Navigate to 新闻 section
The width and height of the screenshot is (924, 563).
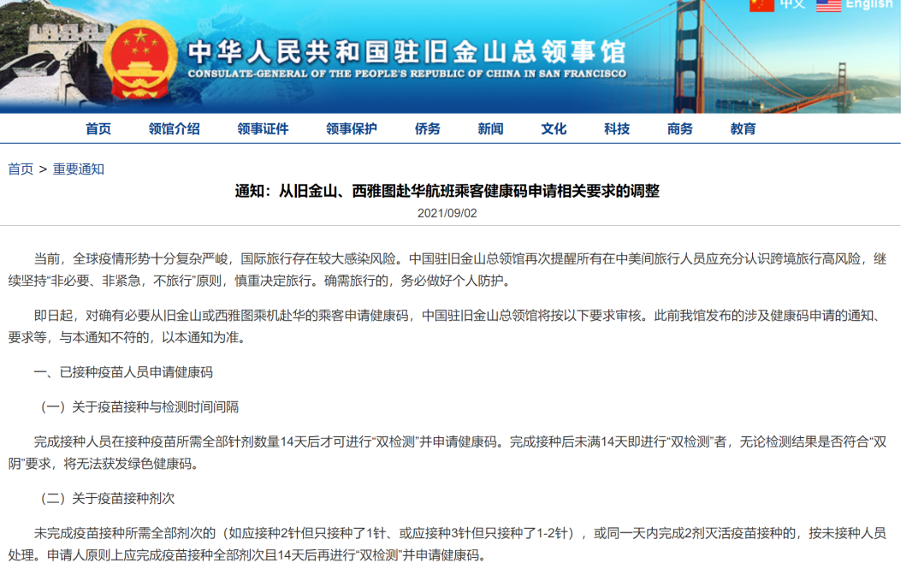pyautogui.click(x=490, y=129)
